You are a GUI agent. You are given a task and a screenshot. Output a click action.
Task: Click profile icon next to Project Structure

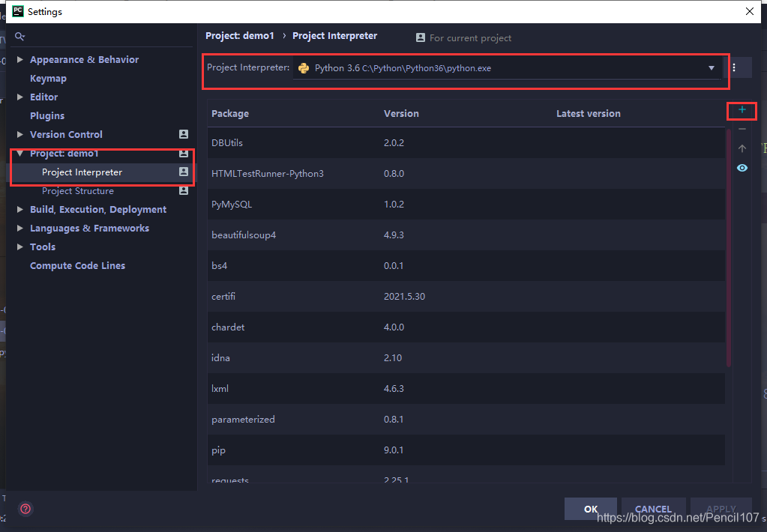184,191
